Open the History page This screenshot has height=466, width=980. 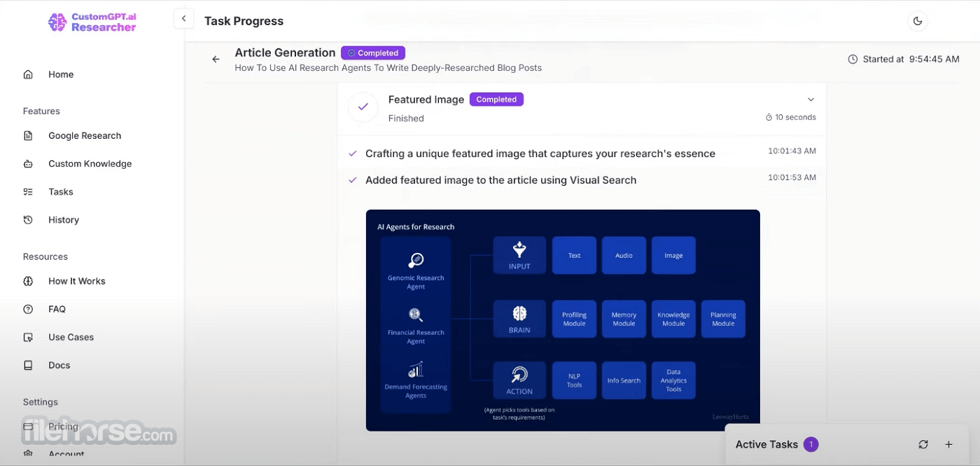coord(64,220)
